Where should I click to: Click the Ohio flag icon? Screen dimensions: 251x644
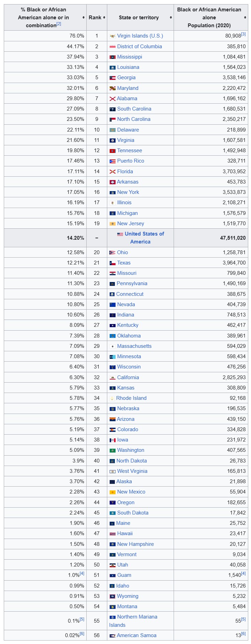pos(112,252)
